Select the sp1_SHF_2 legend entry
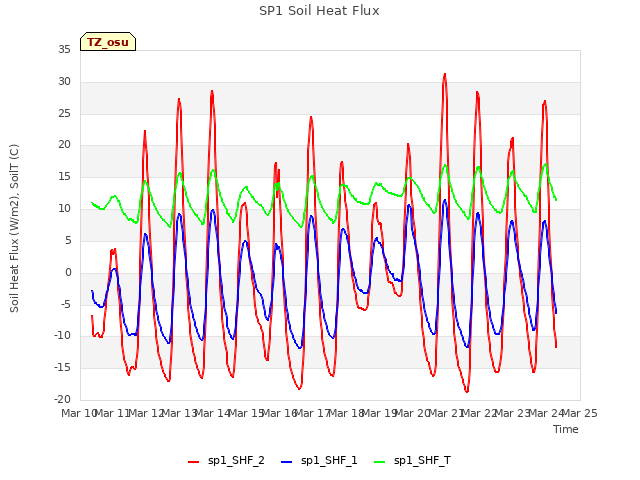The image size is (640, 480). [x=226, y=461]
